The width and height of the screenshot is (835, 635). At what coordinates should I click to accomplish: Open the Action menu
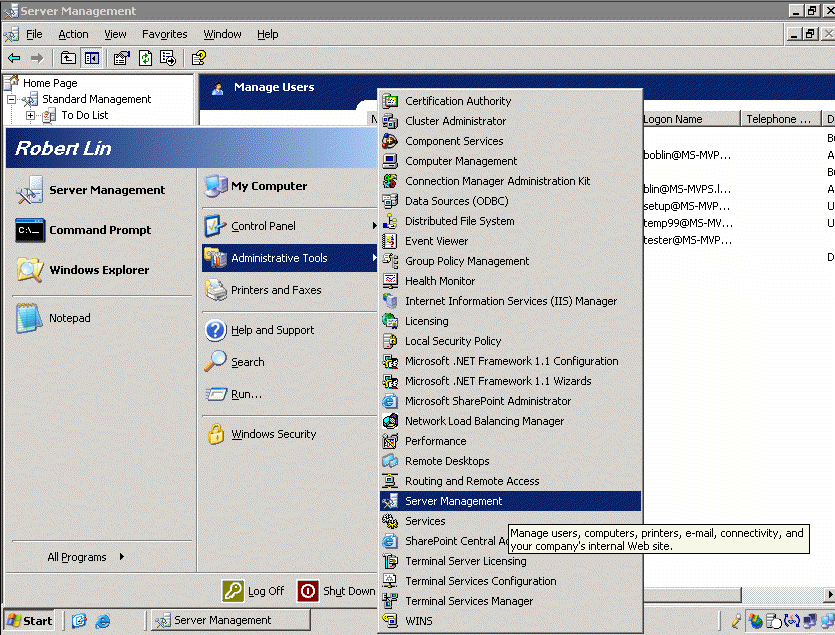(x=73, y=34)
